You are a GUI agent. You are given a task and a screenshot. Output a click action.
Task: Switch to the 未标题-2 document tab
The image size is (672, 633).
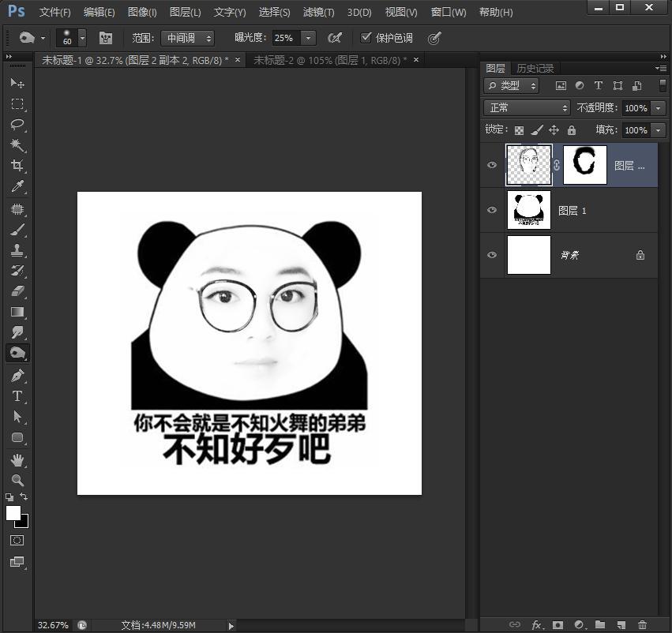click(329, 61)
